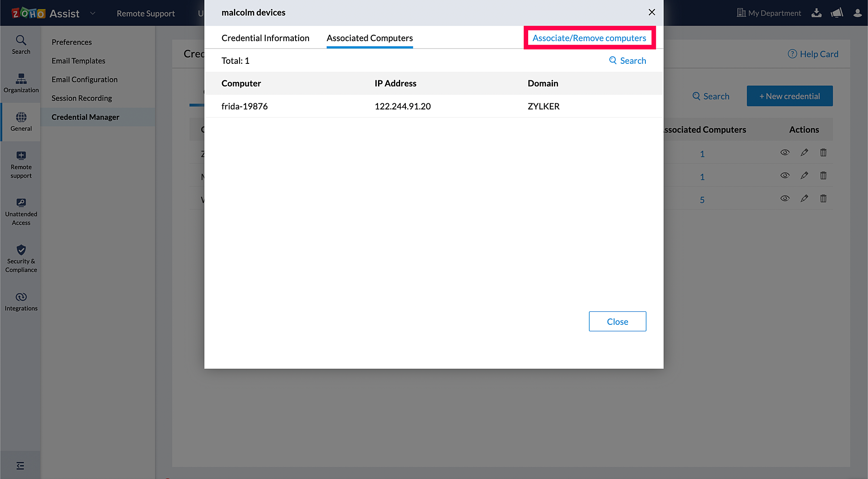Select the Associated Computers tab

369,38
